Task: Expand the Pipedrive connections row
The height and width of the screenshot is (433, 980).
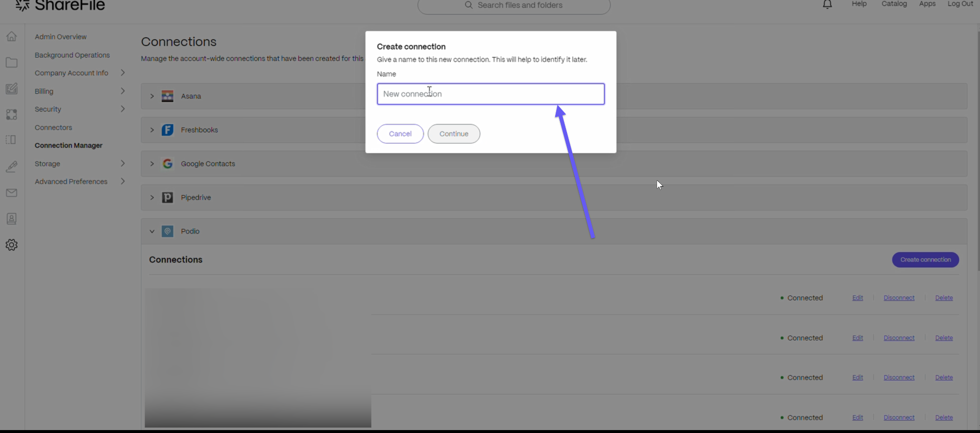Action: 152,197
